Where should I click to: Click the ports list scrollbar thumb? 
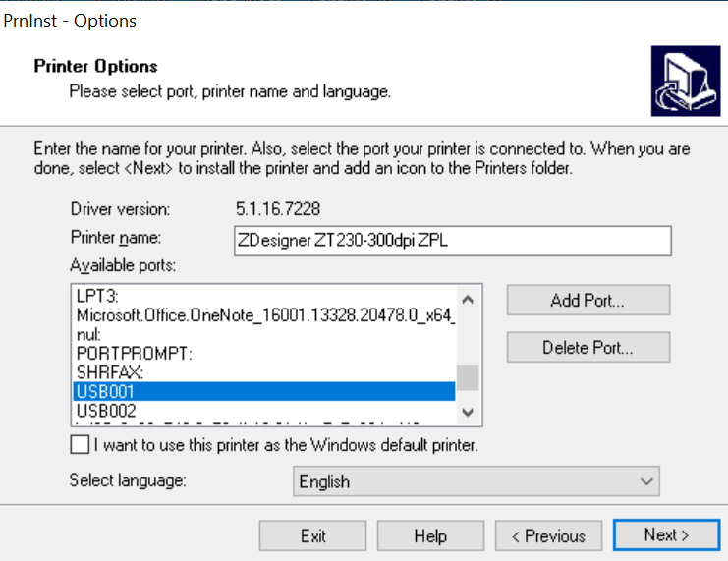click(x=468, y=377)
